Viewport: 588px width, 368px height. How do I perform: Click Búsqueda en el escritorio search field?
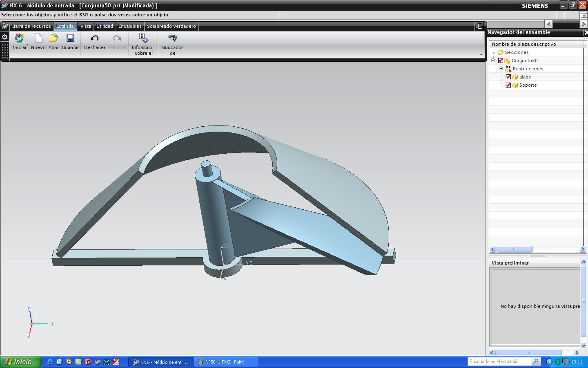click(x=499, y=361)
